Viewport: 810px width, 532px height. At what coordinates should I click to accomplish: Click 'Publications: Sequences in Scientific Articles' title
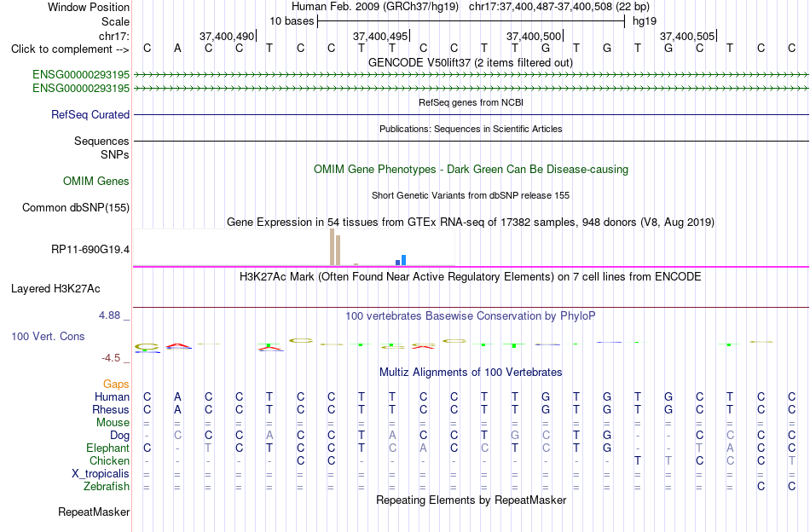[471, 129]
